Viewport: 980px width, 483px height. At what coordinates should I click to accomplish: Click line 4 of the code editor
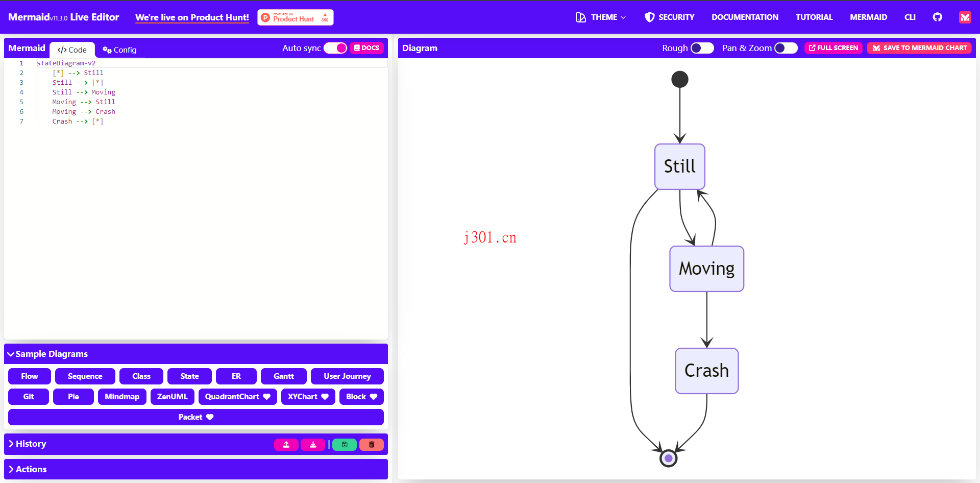(x=84, y=92)
